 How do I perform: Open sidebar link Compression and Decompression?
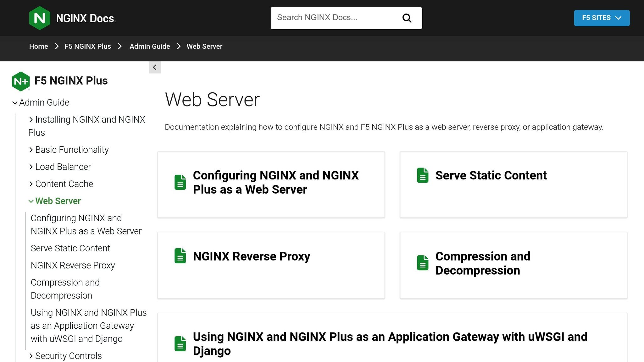tap(65, 289)
